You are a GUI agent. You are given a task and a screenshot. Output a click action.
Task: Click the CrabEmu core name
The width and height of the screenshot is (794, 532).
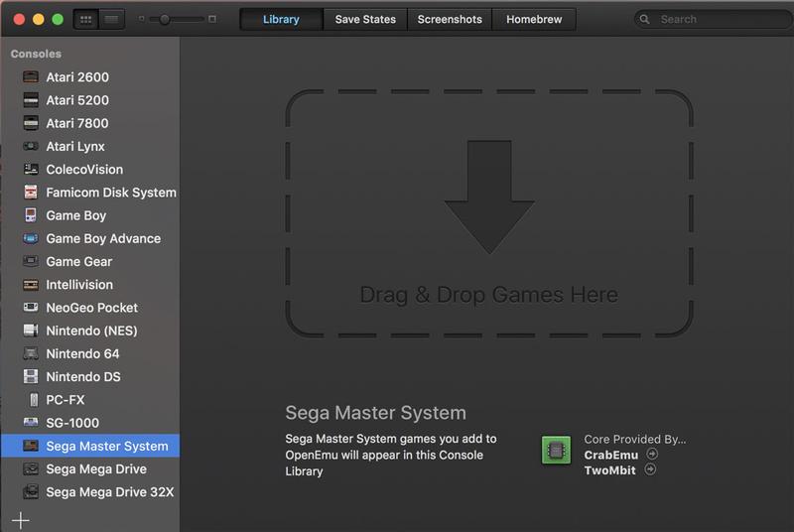click(x=611, y=455)
